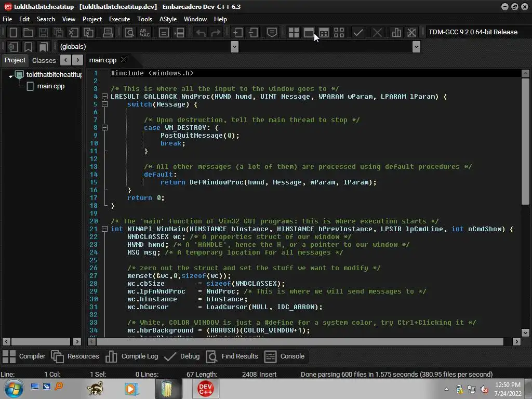Screen dimensions: 532x399
Task: Click the Close file toolbar icon
Action: click(x=73, y=33)
